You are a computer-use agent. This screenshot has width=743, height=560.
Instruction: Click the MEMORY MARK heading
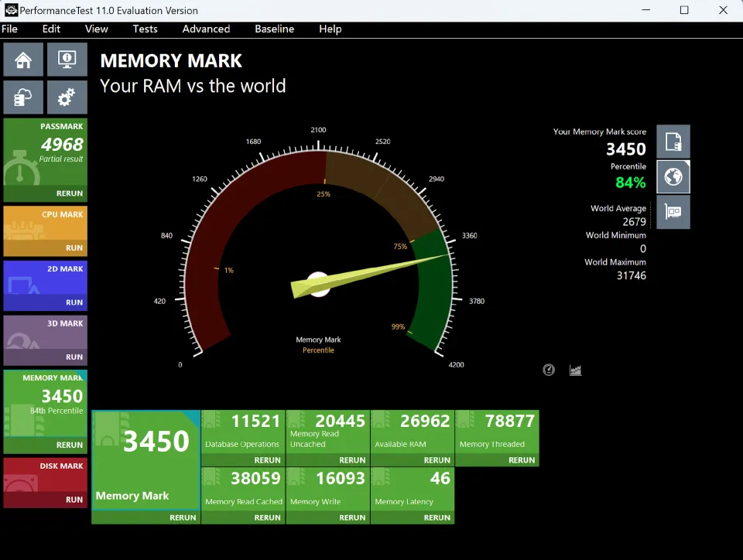[x=171, y=60]
